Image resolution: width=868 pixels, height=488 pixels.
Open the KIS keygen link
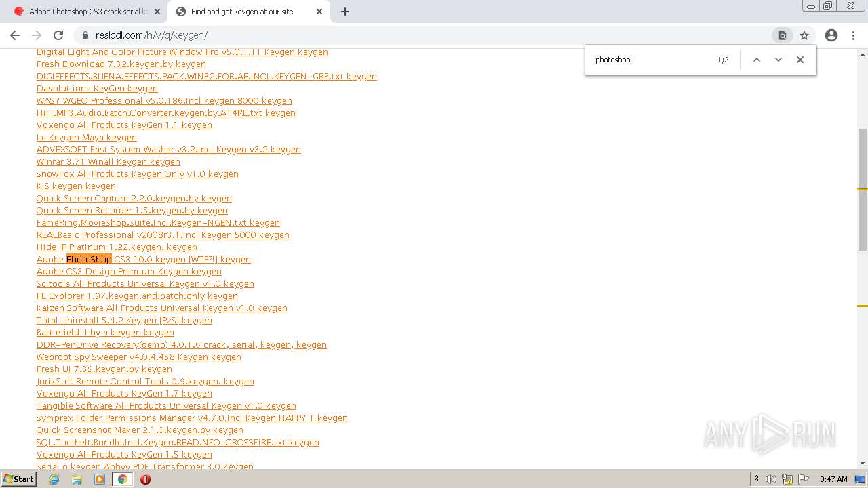76,186
